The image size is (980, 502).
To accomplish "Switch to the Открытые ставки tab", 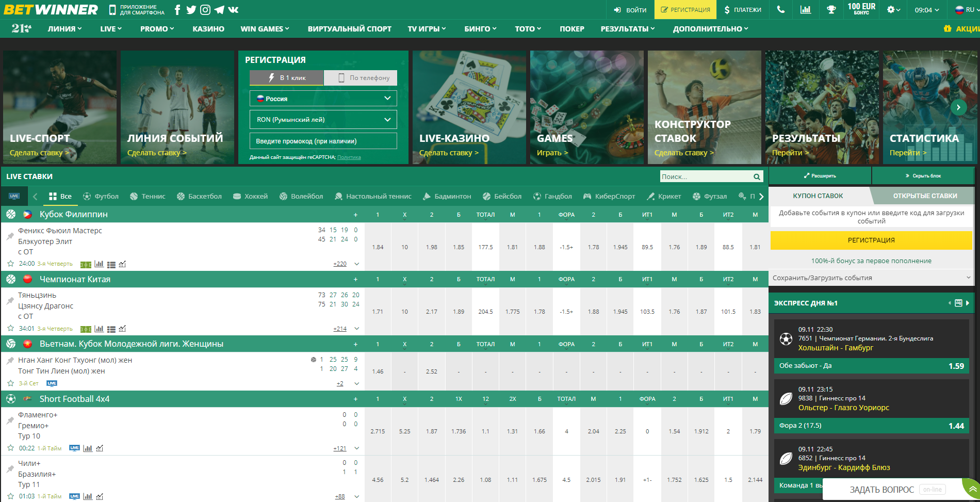I will (x=924, y=196).
